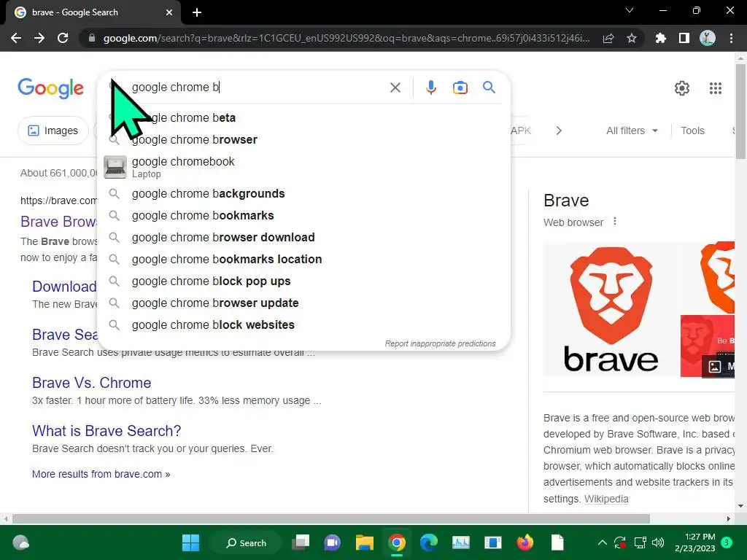Go back with the browser back arrow
This screenshot has height=560, width=747.
click(x=16, y=38)
